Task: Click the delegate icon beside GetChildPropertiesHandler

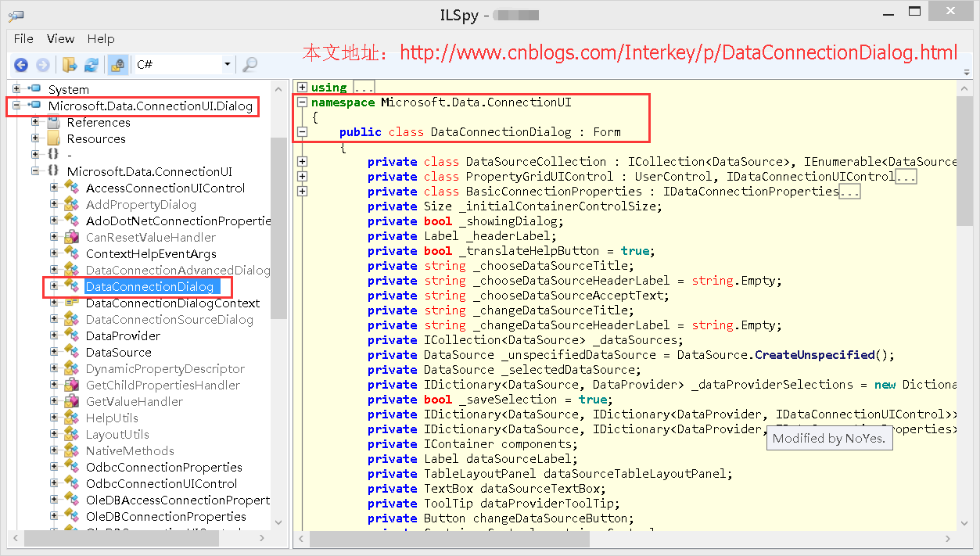Action: click(72, 385)
